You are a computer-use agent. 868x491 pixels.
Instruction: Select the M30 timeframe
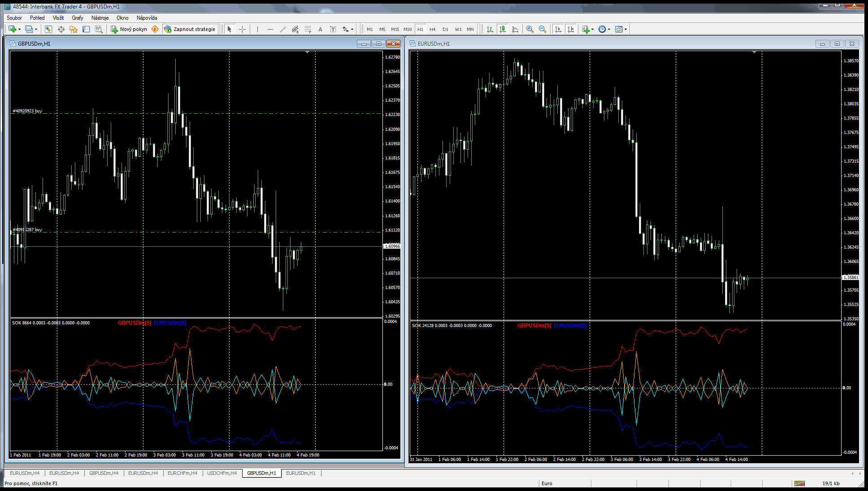408,29
